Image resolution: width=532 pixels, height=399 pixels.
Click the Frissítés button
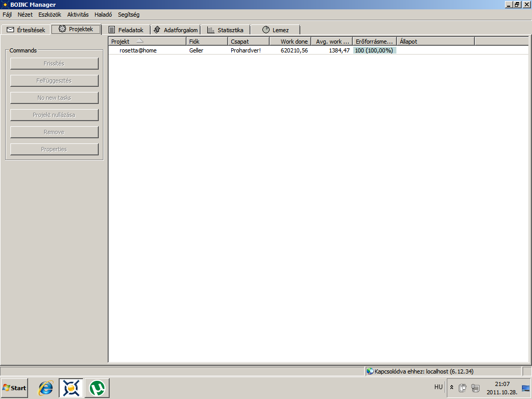(54, 63)
